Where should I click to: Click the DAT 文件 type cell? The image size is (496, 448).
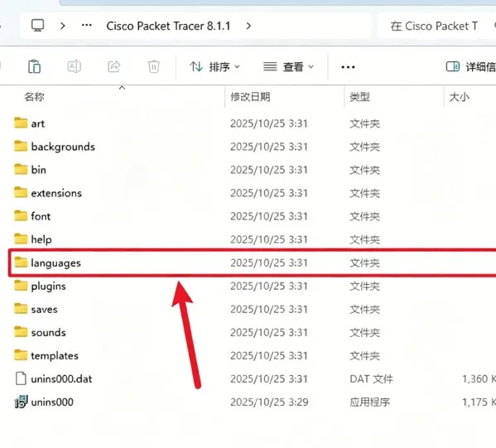point(371,379)
